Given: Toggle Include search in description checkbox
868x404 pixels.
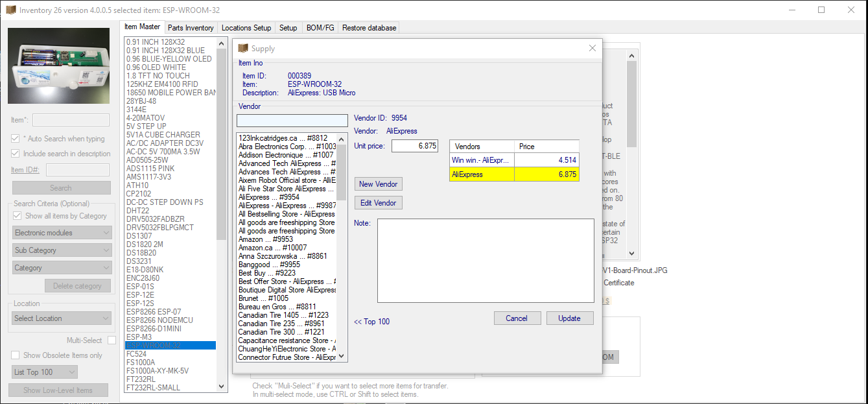Looking at the screenshot, I should pyautogui.click(x=16, y=154).
